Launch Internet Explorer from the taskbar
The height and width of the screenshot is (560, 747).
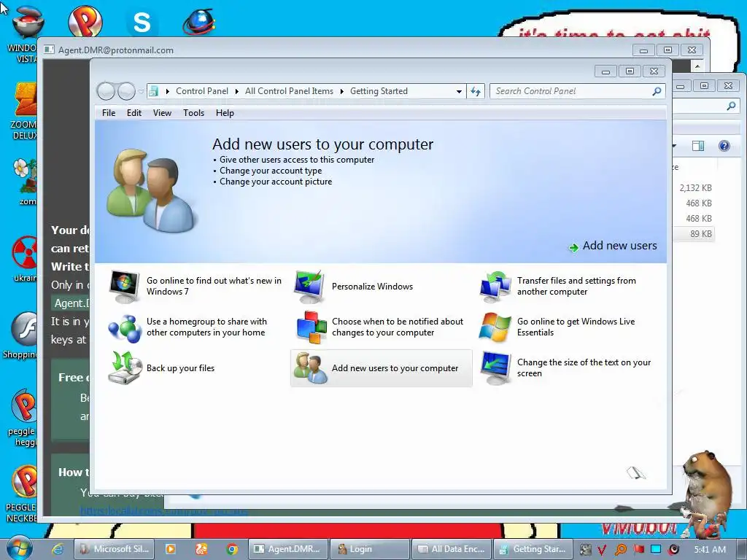coord(57,549)
